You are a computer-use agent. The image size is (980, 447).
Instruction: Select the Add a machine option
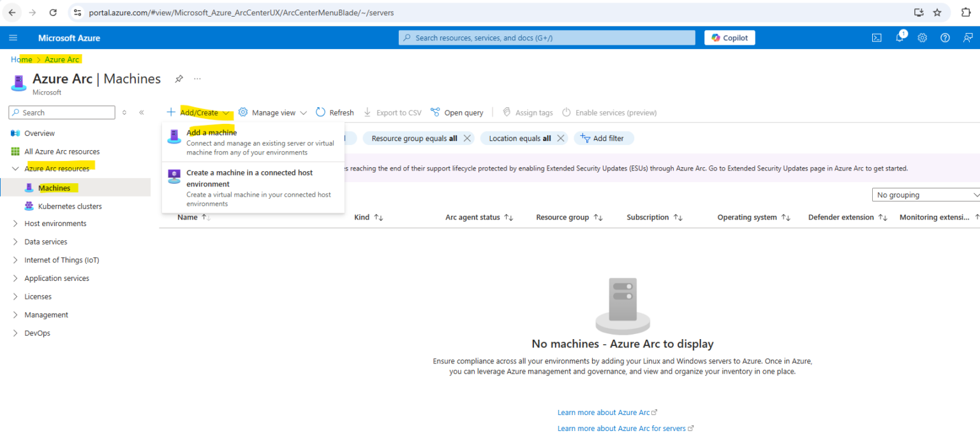point(212,132)
